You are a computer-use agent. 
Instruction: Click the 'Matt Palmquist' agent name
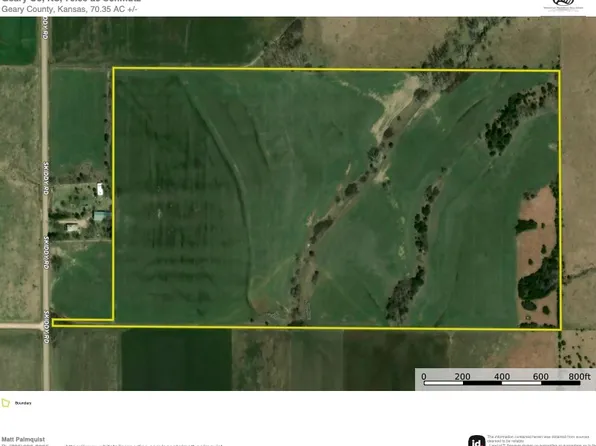(x=23, y=439)
